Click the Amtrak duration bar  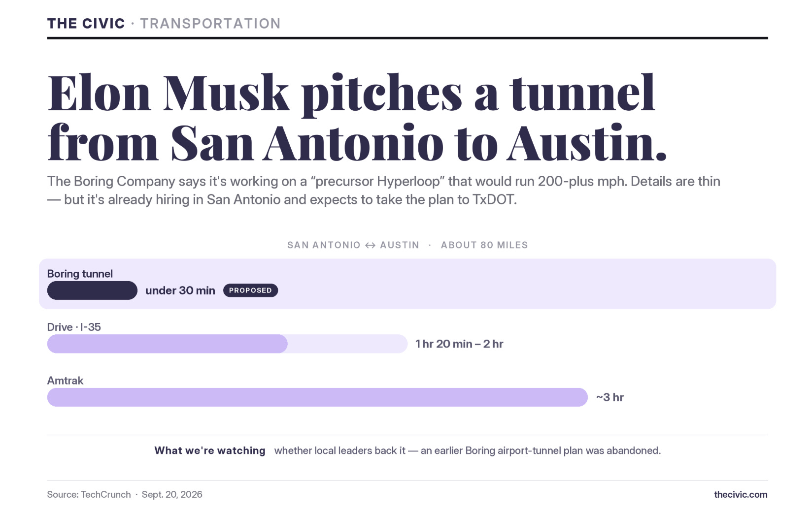coord(317,397)
